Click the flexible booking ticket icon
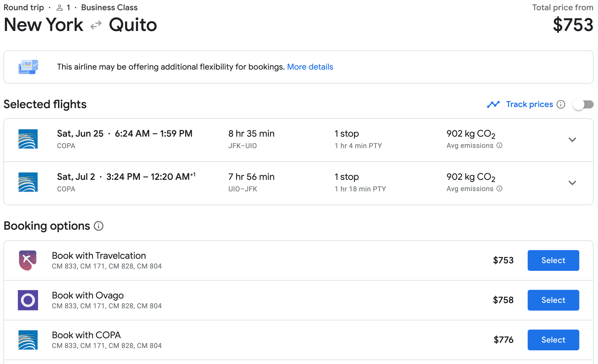Image resolution: width=598 pixels, height=364 pixels. (x=28, y=67)
